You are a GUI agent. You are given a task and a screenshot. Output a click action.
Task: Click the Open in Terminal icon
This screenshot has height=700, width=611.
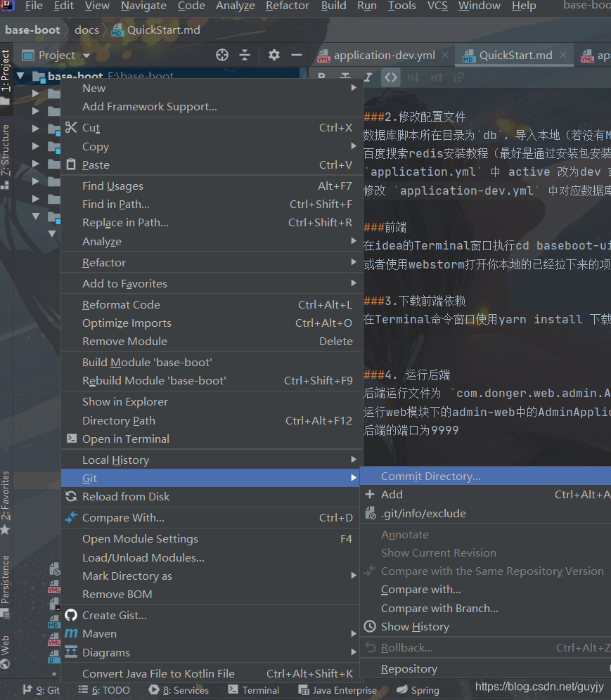(72, 439)
